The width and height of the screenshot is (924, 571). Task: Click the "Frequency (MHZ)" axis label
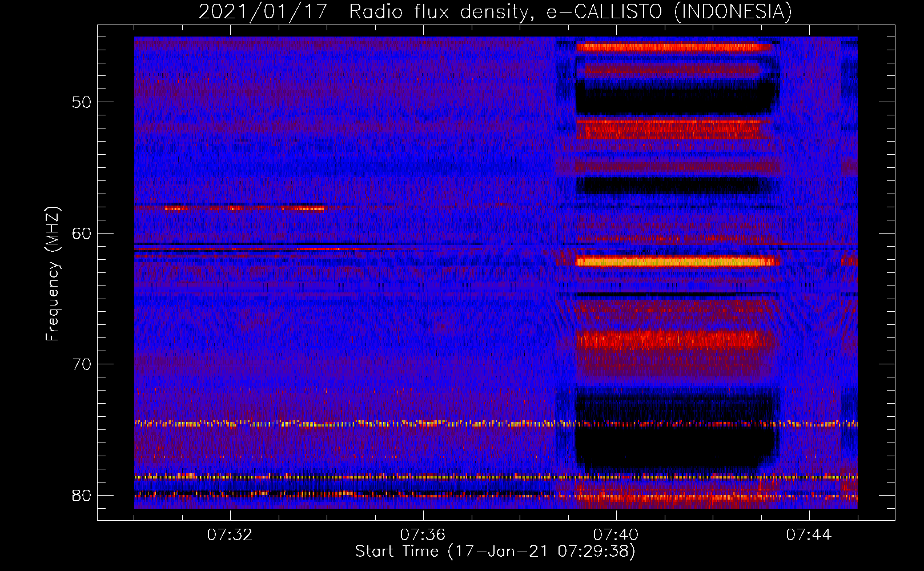pos(53,274)
